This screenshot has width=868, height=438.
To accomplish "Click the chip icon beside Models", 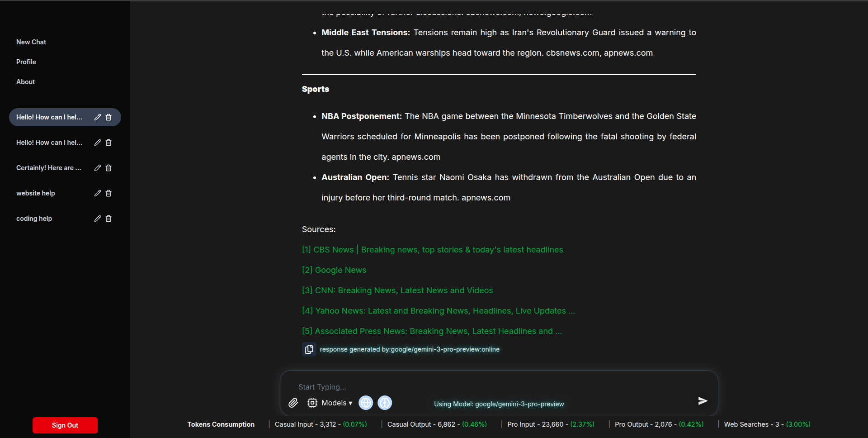I will click(x=312, y=403).
